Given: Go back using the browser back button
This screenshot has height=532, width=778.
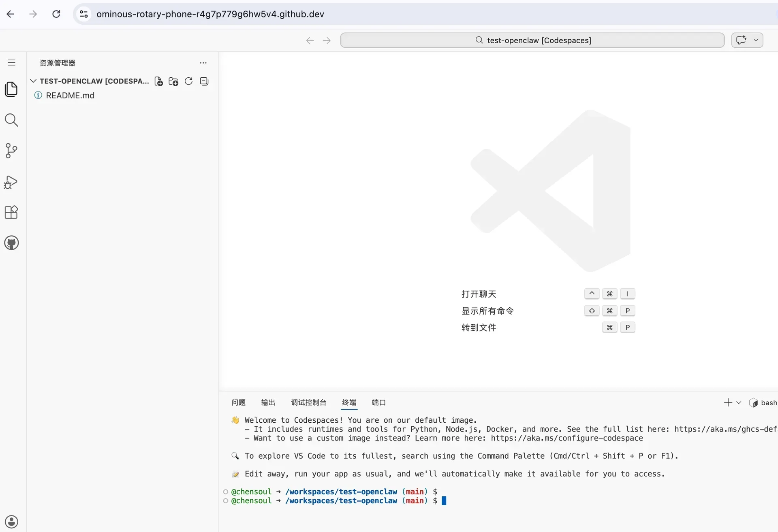Looking at the screenshot, I should [x=10, y=14].
